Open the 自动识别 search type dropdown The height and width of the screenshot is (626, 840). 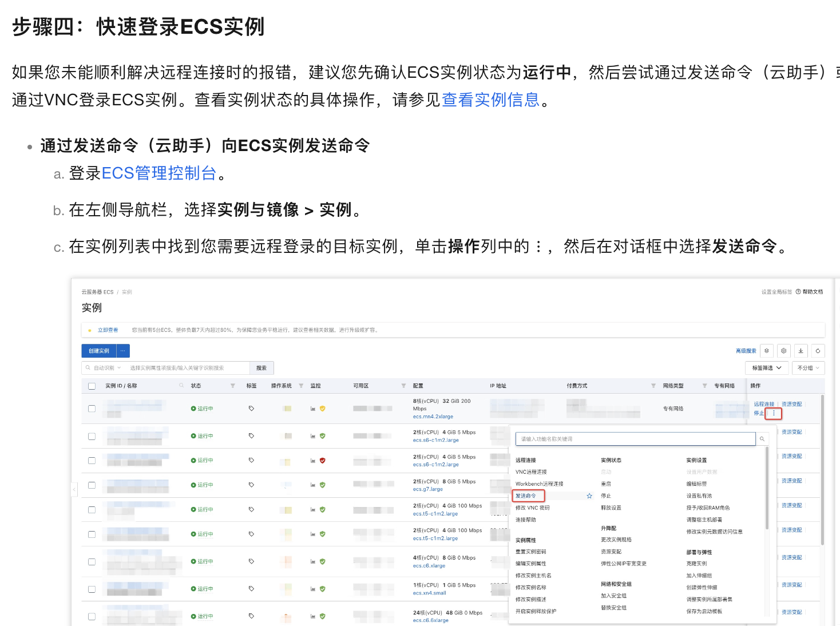tap(108, 368)
